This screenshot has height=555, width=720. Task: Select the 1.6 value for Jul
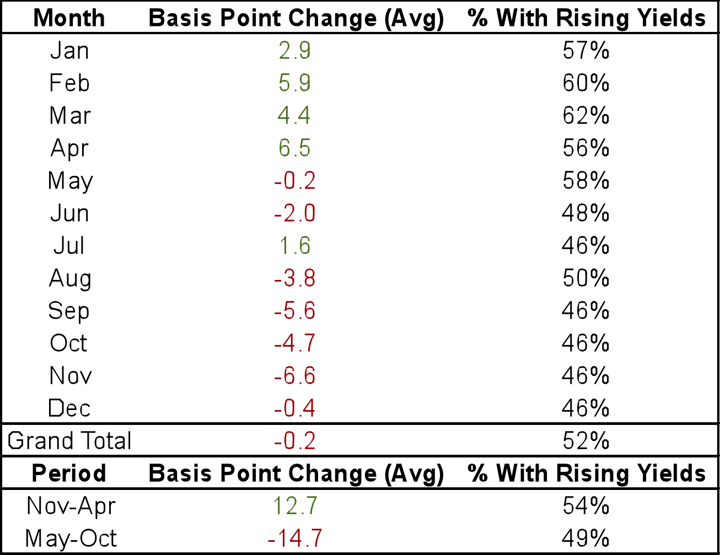(297, 246)
